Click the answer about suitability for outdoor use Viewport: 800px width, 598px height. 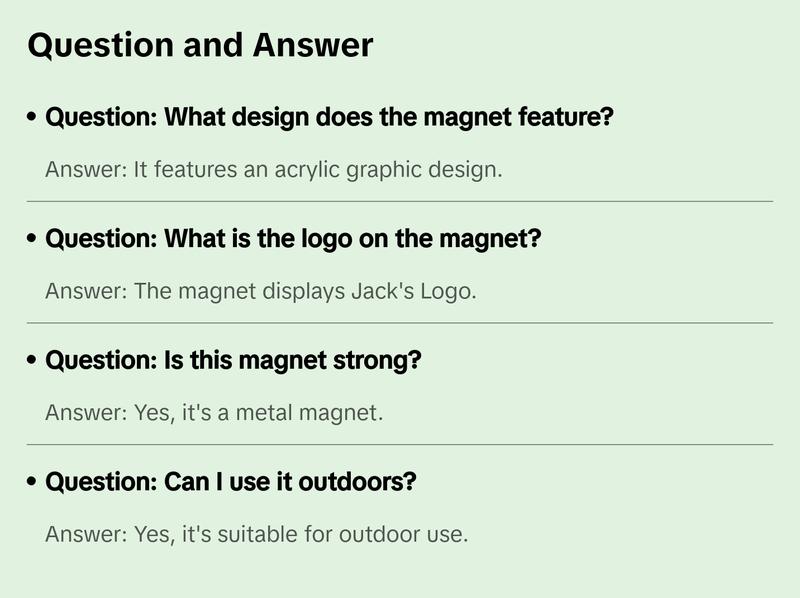point(256,534)
